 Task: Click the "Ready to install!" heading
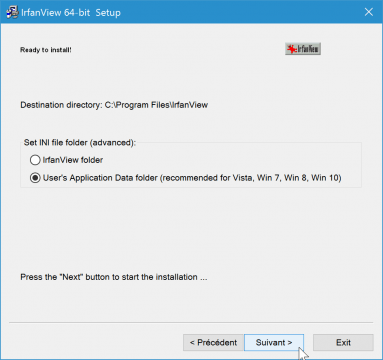point(46,50)
